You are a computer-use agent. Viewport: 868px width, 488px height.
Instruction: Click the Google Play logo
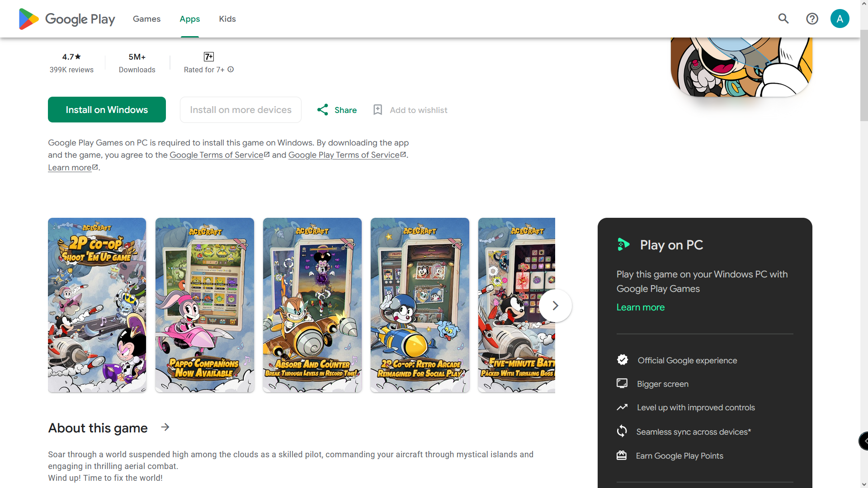coord(67,19)
